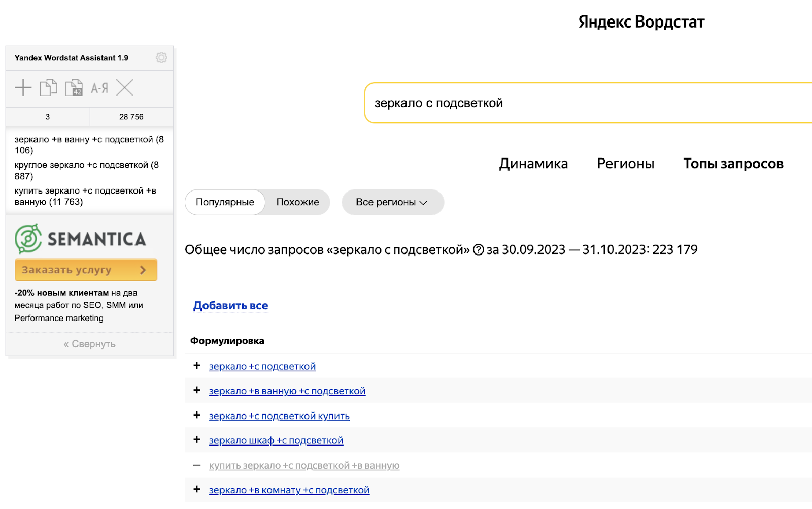Open Wordstat Assistant settings gear
The width and height of the screenshot is (812, 509).
click(161, 58)
